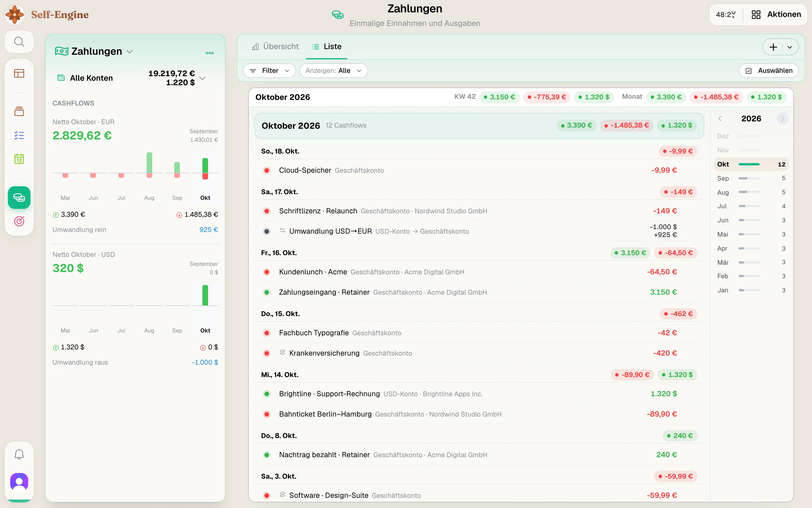This screenshot has width=812, height=508.
Task: Open the dropdown arrow next to plus button
Action: (789, 47)
